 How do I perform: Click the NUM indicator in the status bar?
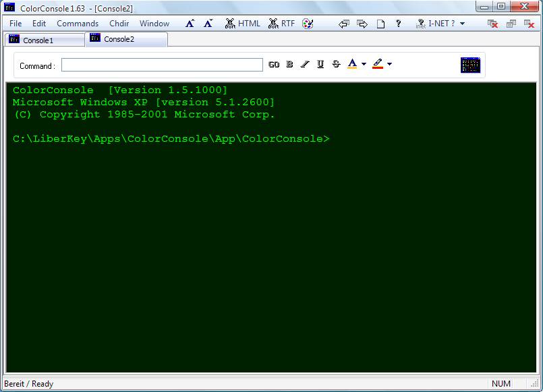click(501, 384)
